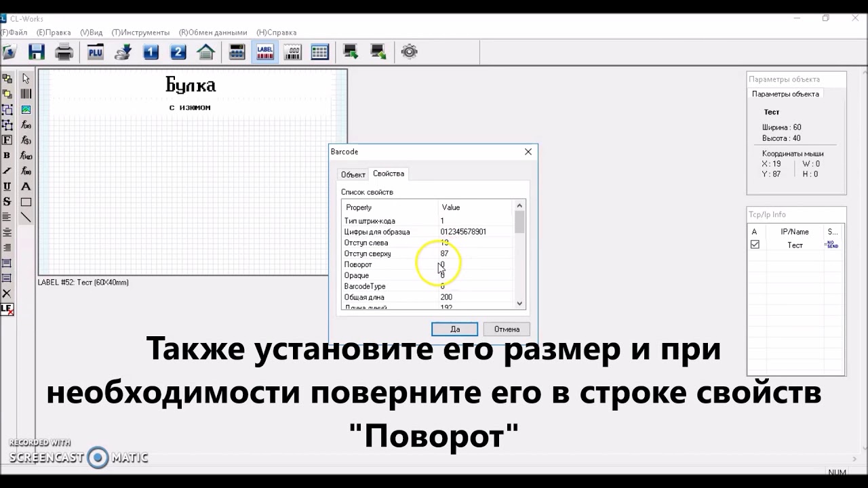Click the scale keypad icon
868x488 pixels.
(x=237, y=52)
